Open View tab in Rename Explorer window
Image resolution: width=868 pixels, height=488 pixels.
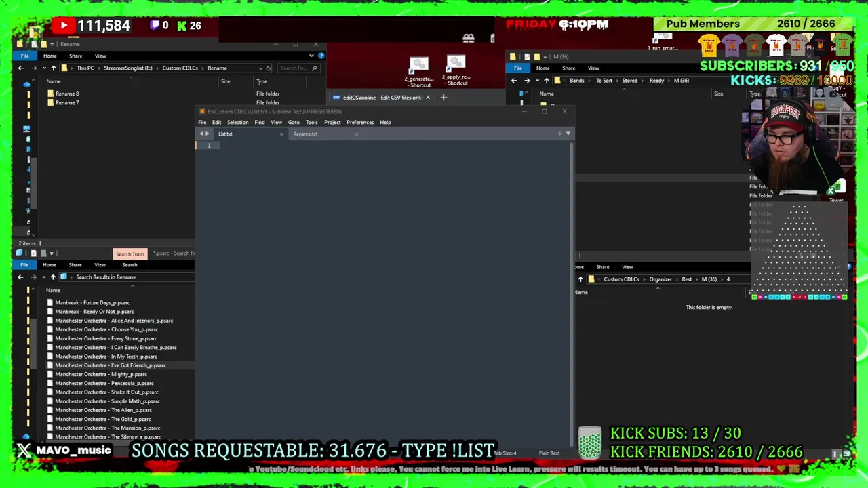click(100, 56)
